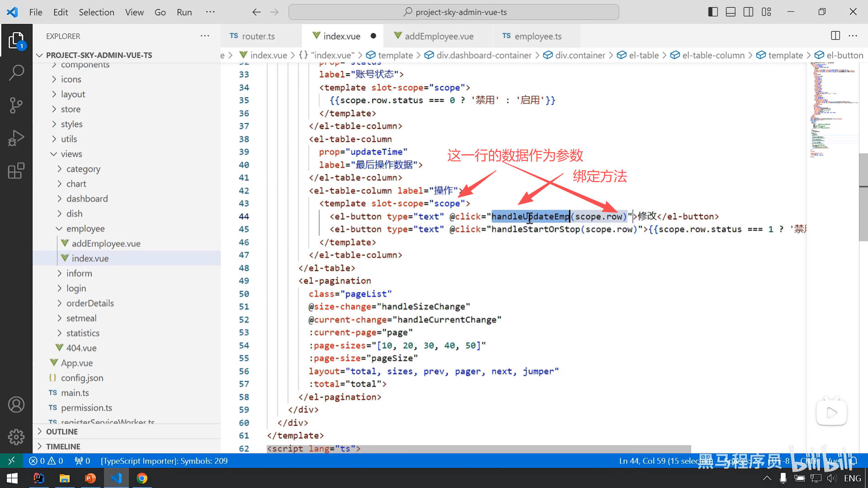Open the Manage gear menu
Viewport: 868px width, 488px height.
(x=16, y=436)
